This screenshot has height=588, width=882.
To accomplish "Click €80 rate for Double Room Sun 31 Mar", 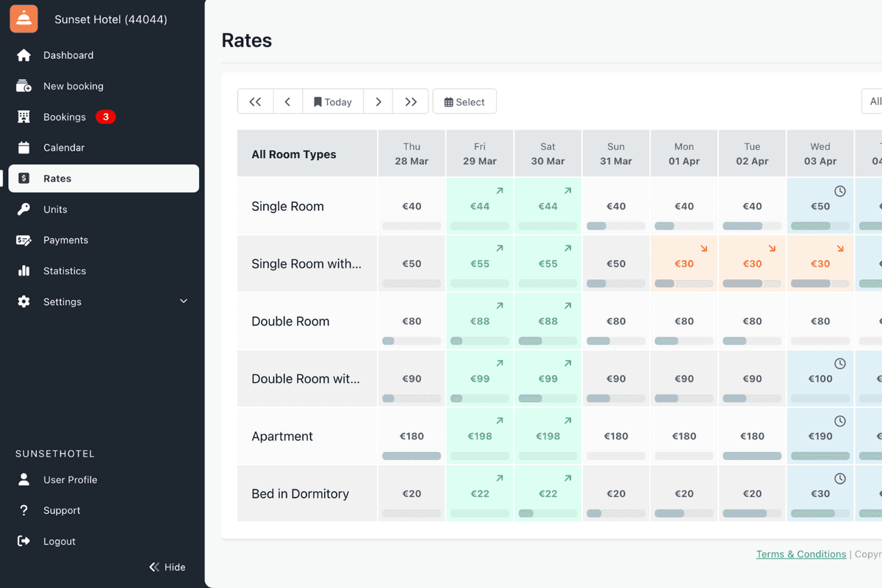I will click(x=616, y=321).
